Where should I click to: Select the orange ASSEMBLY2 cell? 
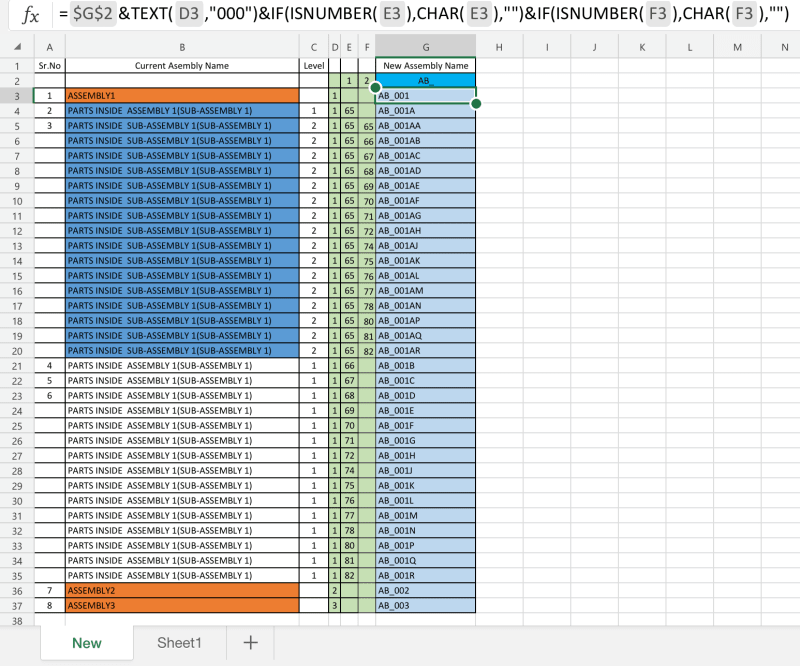[x=182, y=590]
